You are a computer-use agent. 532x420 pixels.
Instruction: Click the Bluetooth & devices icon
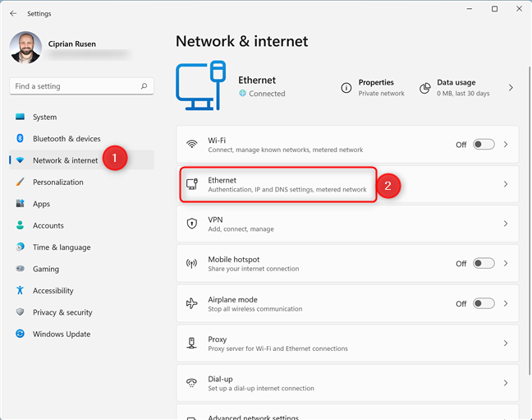[x=20, y=138]
